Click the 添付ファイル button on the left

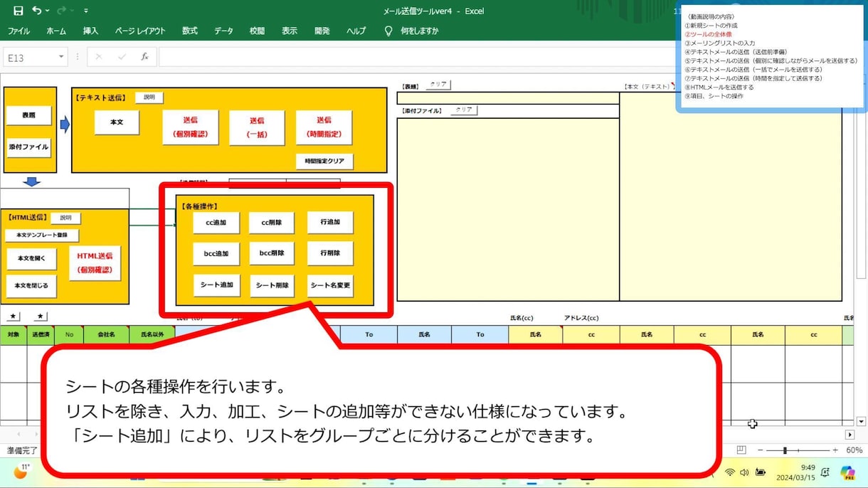pos(29,147)
